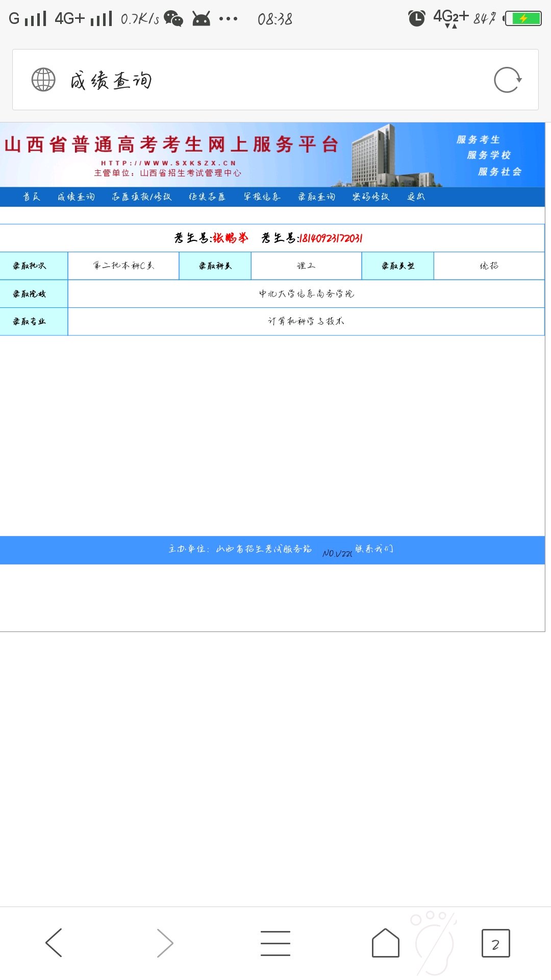The image size is (551, 980).
Task: Click the HTTP://WWW.SXKSZX.CN banner URL
Action: pos(168,163)
